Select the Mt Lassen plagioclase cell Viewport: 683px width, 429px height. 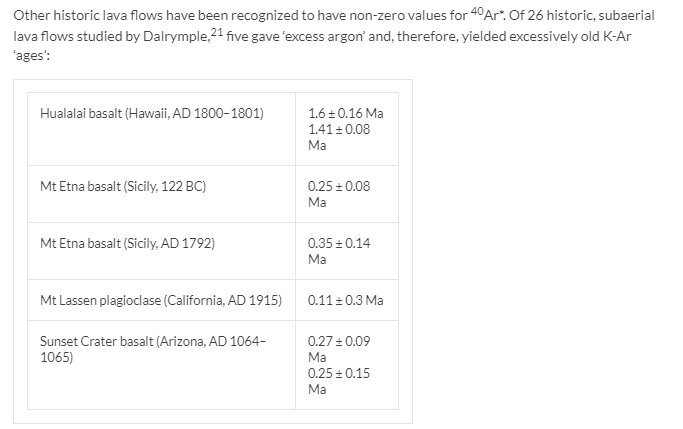161,300
